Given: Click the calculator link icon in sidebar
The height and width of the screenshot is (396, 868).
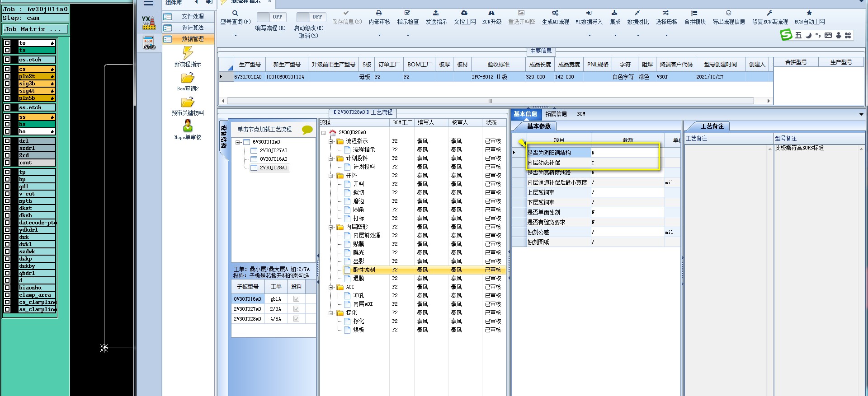Looking at the screenshot, I should [x=149, y=44].
